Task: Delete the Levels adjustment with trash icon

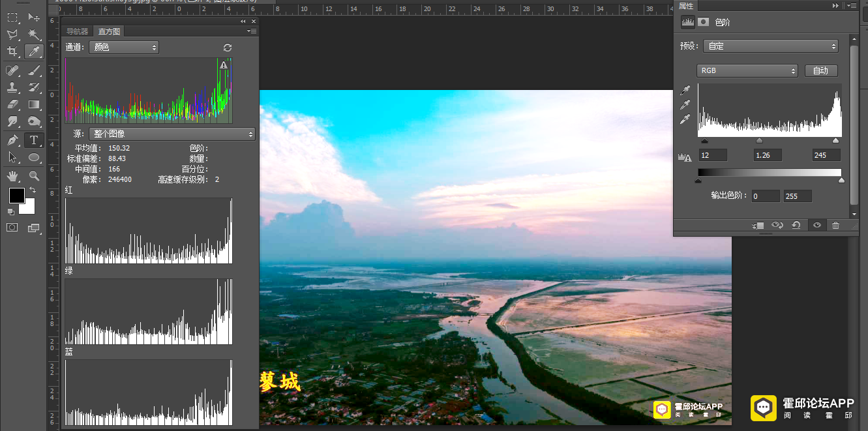Action: 835,225
